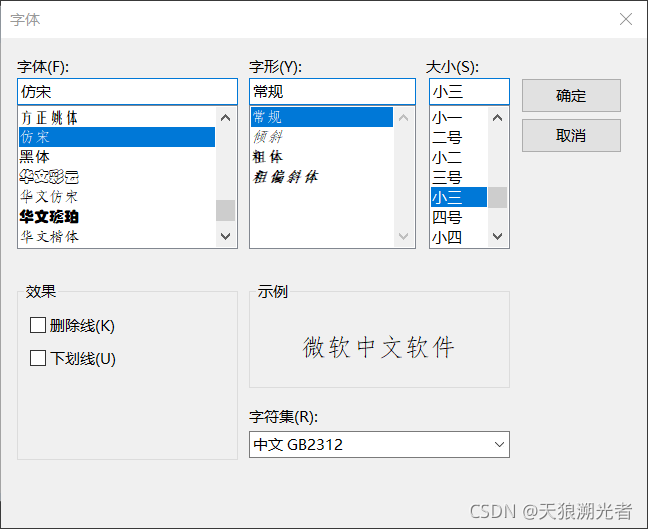
Task: Select 倾斜 in the font style list
Action: [x=322, y=137]
